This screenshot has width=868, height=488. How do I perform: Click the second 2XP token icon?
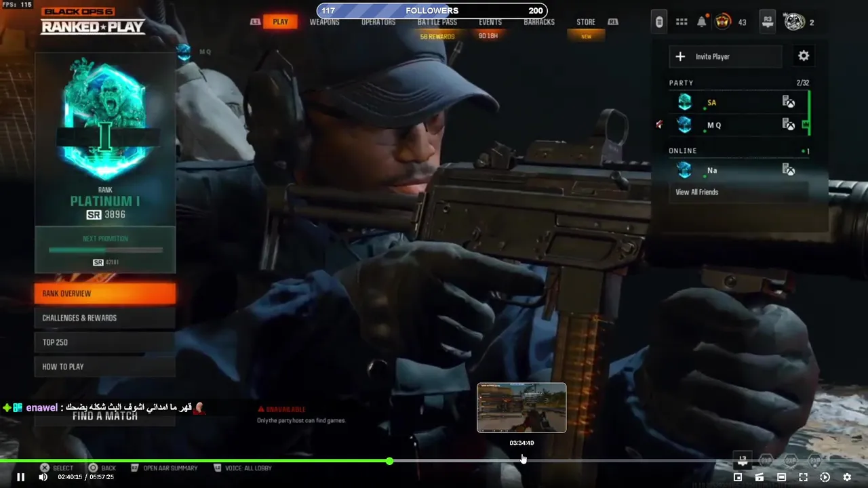791,461
